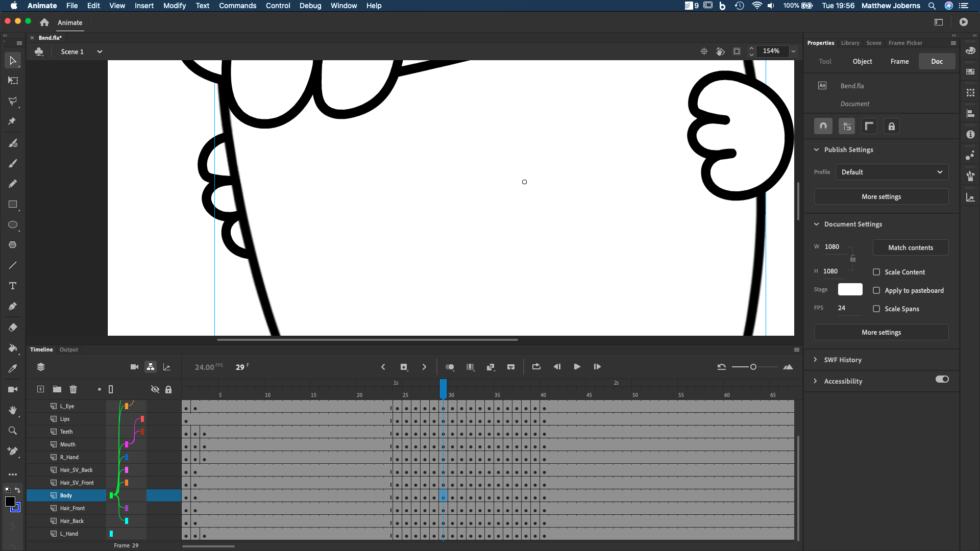Open the Profile dropdown showing Default
This screenshot has width=980, height=551.
point(891,172)
